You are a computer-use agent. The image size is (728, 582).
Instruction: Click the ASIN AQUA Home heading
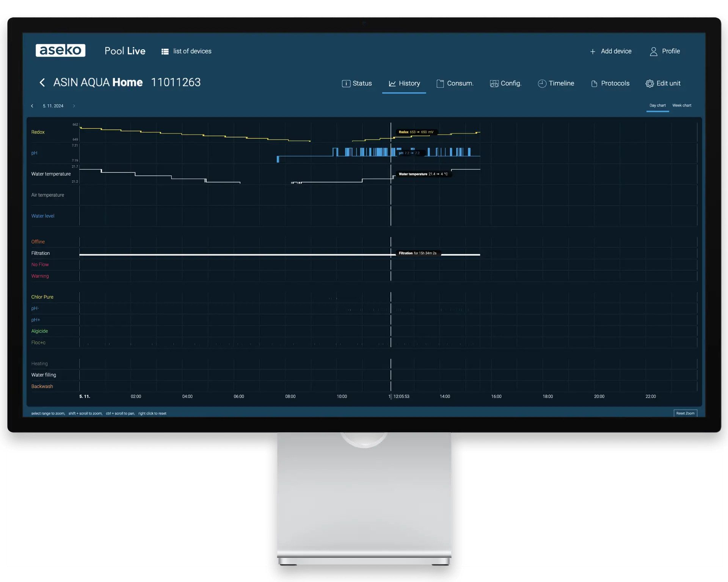(98, 83)
